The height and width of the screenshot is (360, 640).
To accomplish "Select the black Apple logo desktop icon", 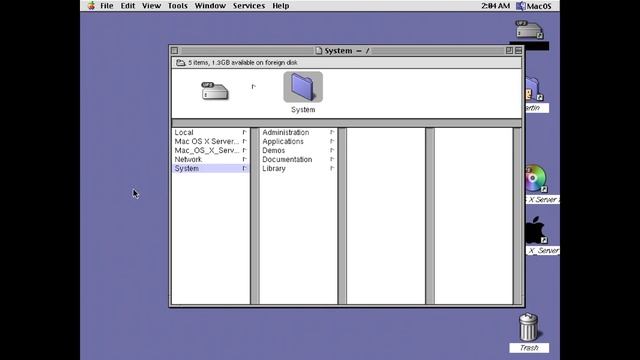I will [535, 230].
